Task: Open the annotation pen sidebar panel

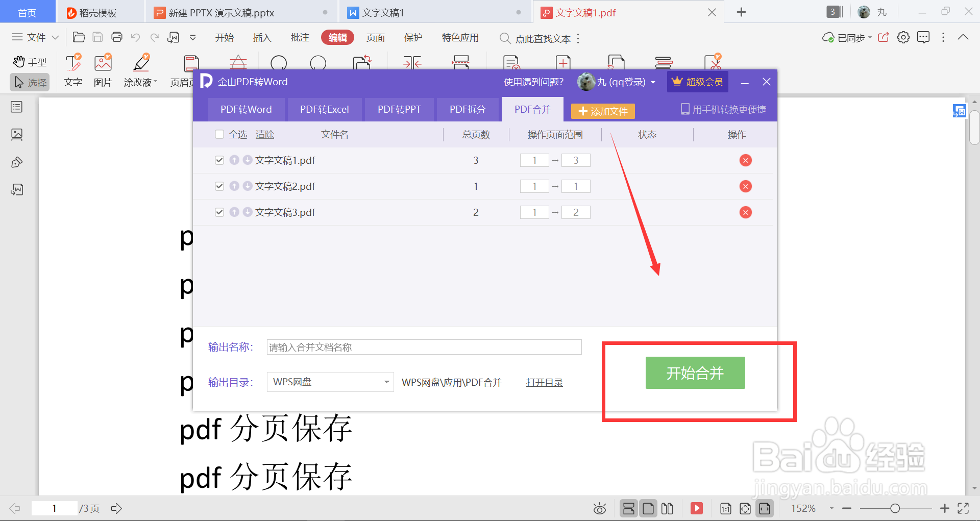Action: pyautogui.click(x=17, y=162)
